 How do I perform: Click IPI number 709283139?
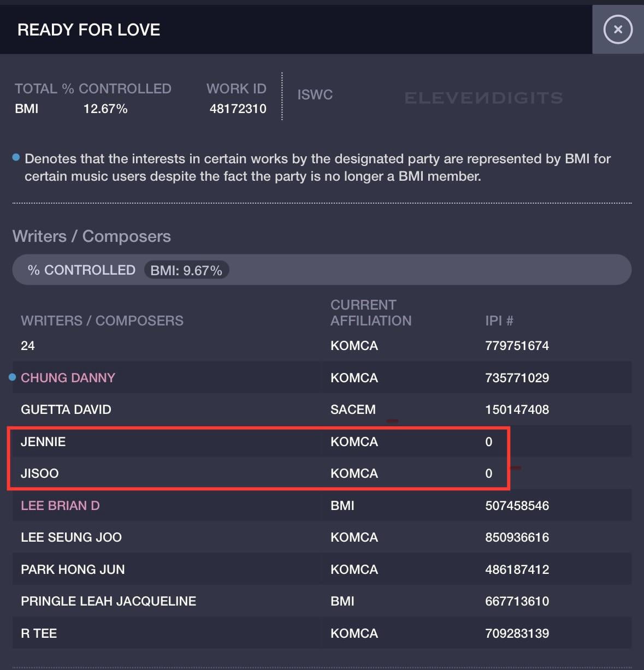click(x=517, y=633)
